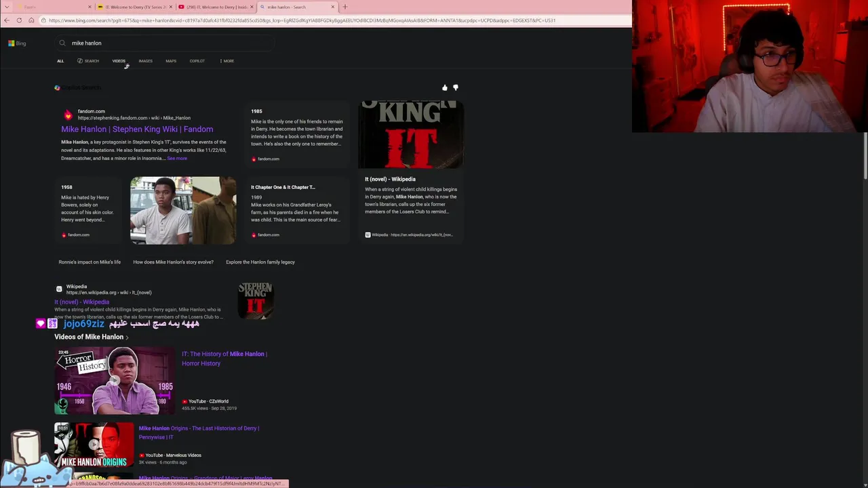Click the browser home icon
This screenshot has width=868, height=488.
[x=31, y=20]
